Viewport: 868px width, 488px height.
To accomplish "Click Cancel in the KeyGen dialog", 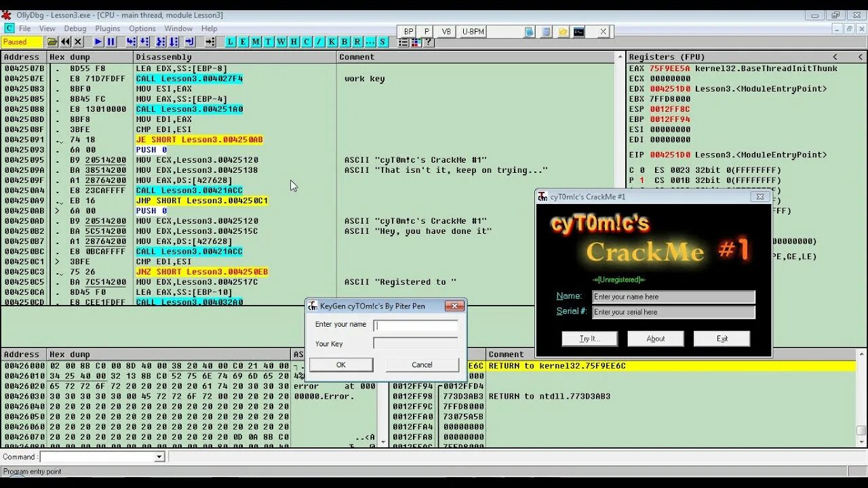I will pos(422,365).
